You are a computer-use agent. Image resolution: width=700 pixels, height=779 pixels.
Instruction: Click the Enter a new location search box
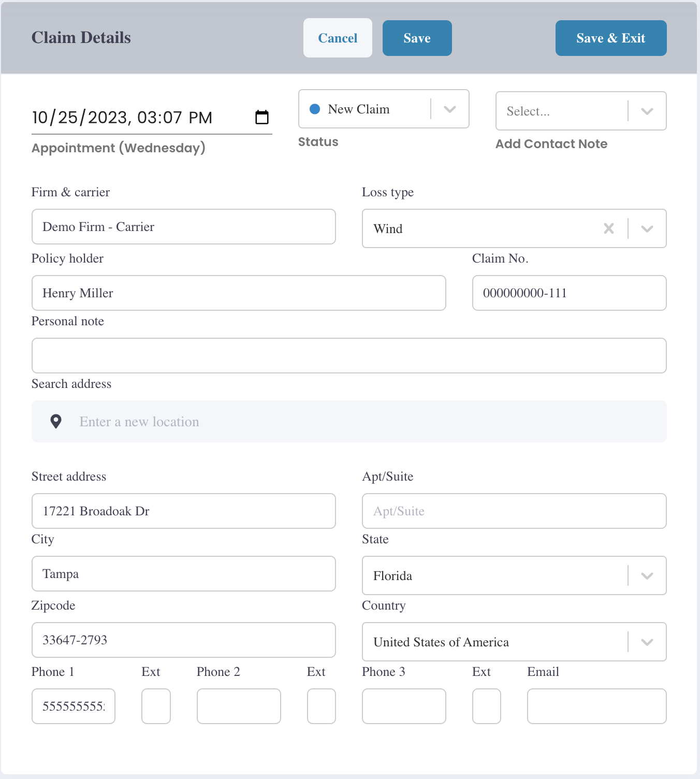pos(349,422)
